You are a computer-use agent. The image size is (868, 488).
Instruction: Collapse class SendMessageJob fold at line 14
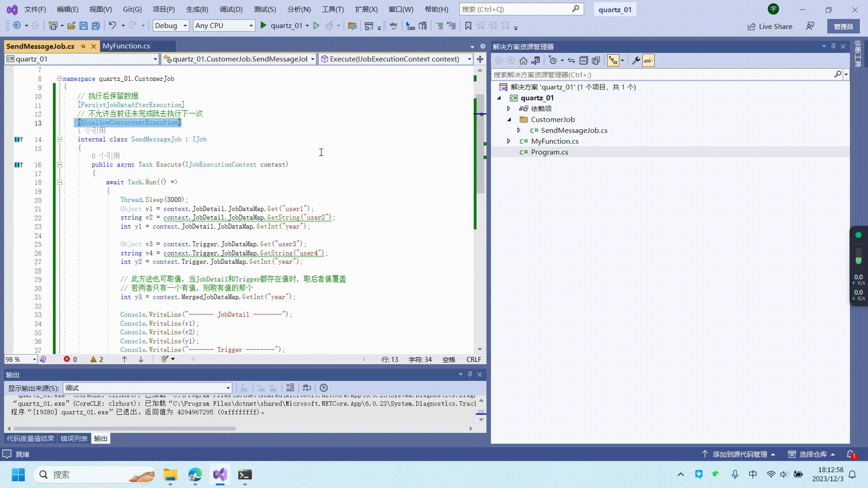coord(59,140)
